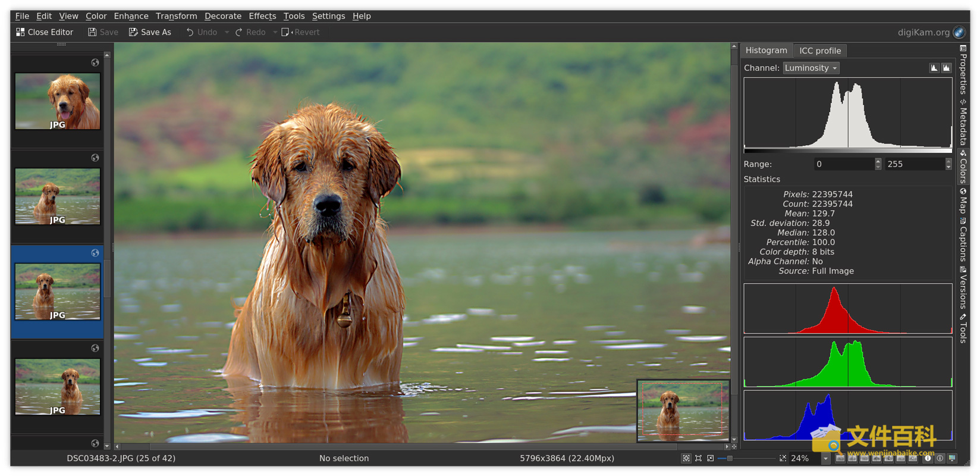Open the Channel Luminosity dropdown
The image size is (980, 476).
pyautogui.click(x=811, y=68)
